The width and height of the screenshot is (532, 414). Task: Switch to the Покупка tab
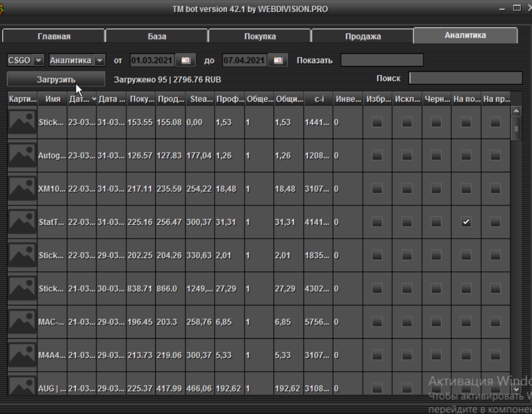[260, 36]
